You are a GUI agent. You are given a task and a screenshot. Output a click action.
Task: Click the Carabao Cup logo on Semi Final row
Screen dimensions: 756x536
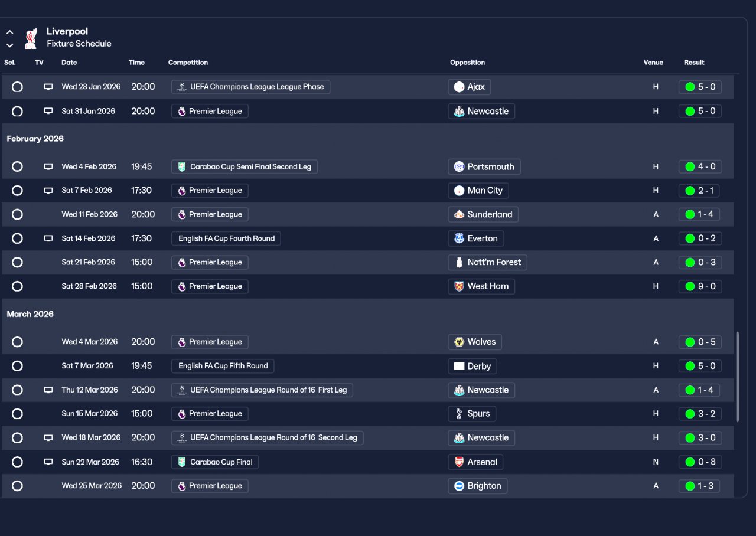coord(181,166)
